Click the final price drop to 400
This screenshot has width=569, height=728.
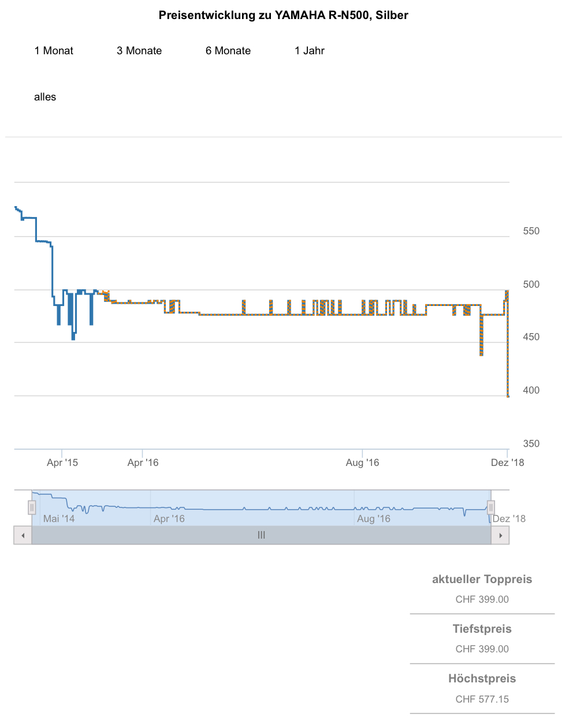click(508, 395)
